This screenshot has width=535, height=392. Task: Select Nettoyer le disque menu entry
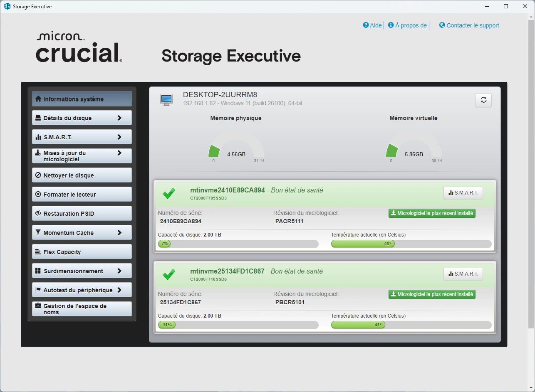[82, 175]
